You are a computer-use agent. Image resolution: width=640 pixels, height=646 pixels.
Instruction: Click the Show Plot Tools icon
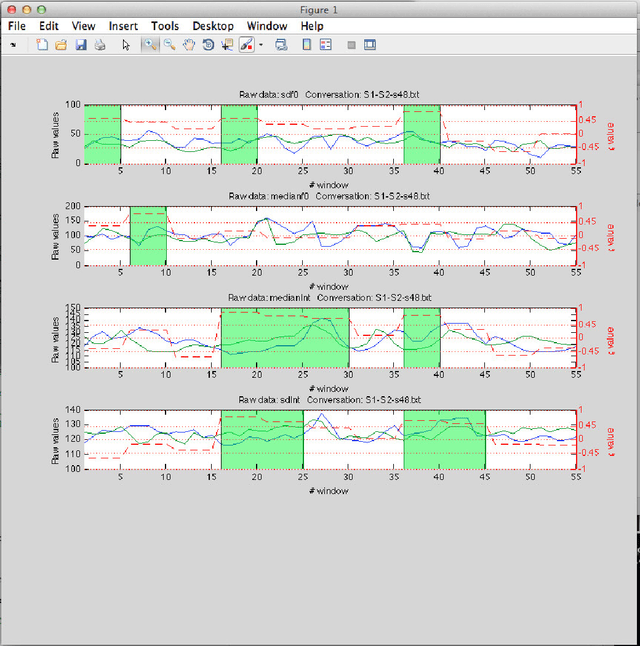pyautogui.click(x=370, y=45)
